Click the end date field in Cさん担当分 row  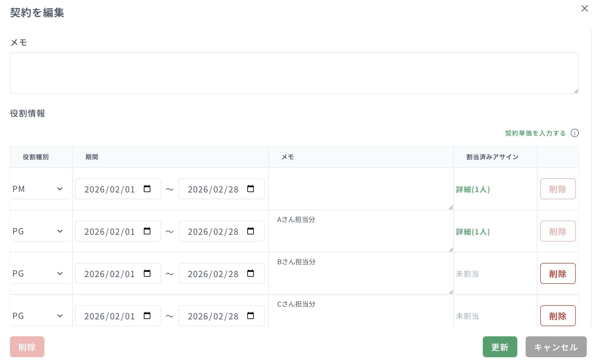(x=222, y=316)
